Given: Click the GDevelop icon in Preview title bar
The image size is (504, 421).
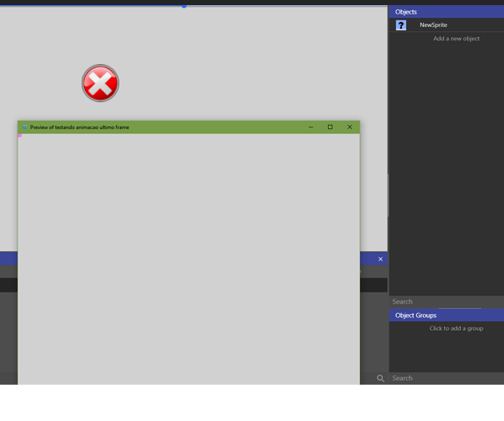Looking at the screenshot, I should click(24, 127).
